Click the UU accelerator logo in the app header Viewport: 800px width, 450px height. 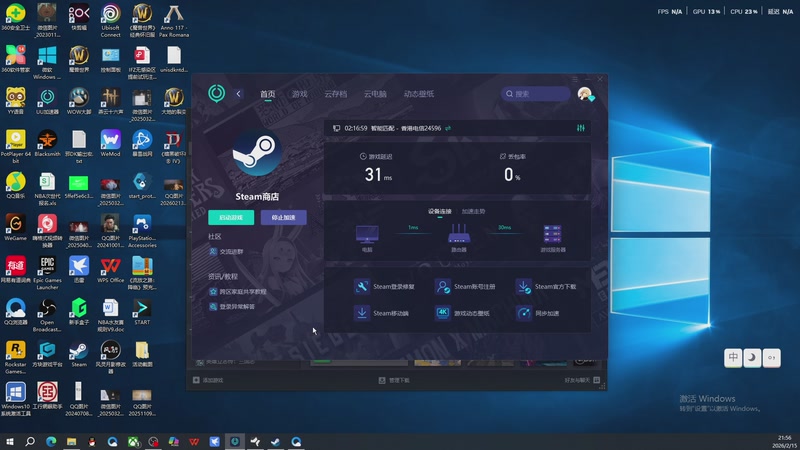click(x=216, y=93)
